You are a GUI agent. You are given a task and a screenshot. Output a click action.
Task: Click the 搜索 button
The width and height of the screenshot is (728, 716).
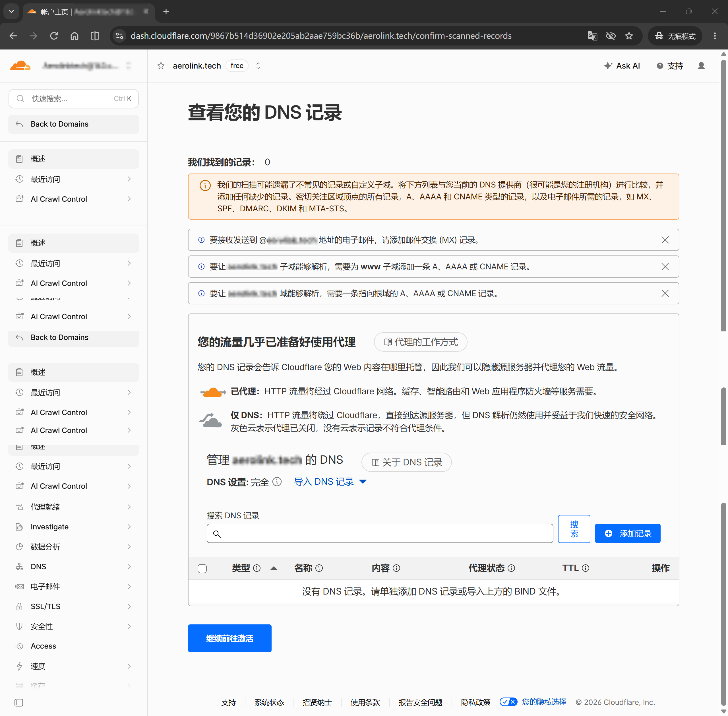[574, 529]
